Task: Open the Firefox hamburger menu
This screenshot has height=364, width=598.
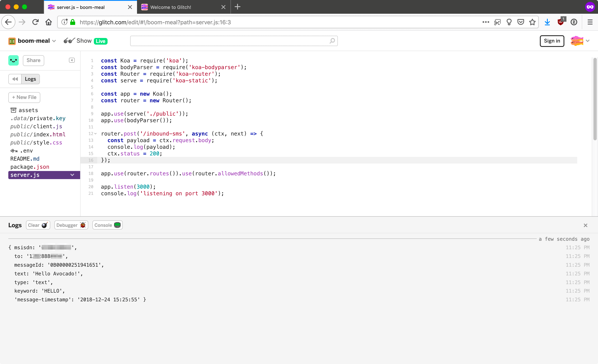Action: point(590,22)
